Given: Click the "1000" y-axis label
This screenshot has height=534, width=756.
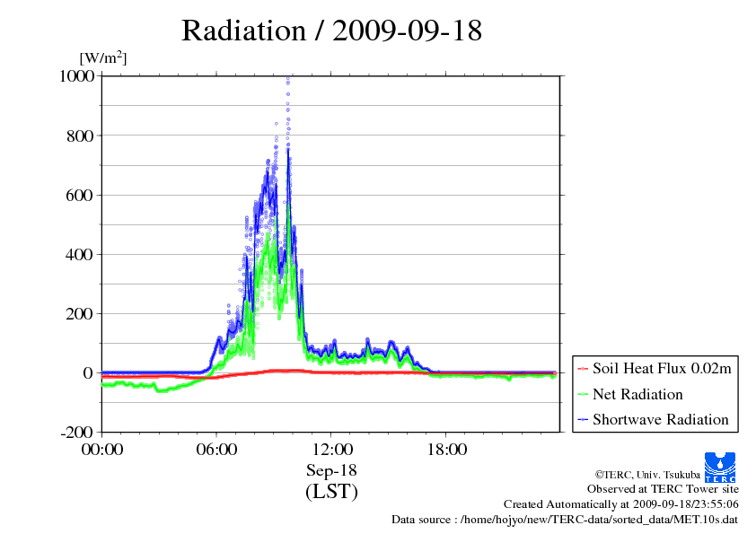Looking at the screenshot, I should point(76,75).
